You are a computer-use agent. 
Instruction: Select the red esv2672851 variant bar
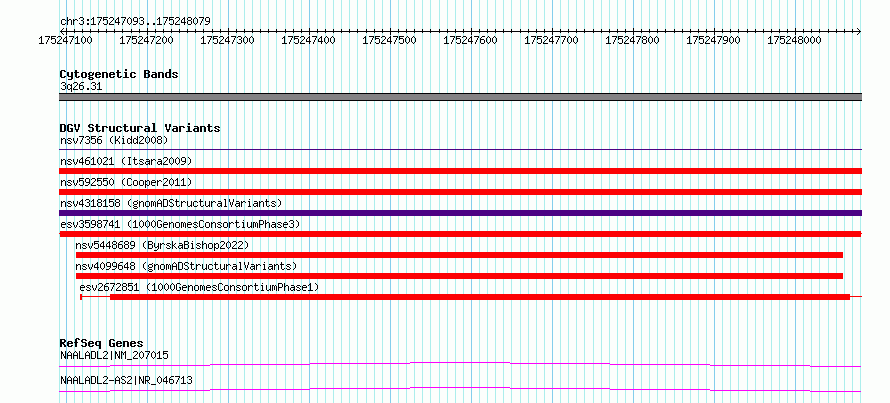click(x=471, y=297)
